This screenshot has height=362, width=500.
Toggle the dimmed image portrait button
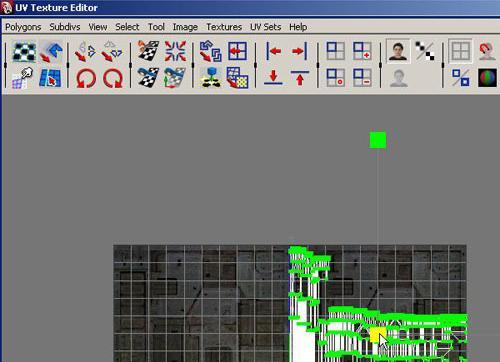coord(399,78)
